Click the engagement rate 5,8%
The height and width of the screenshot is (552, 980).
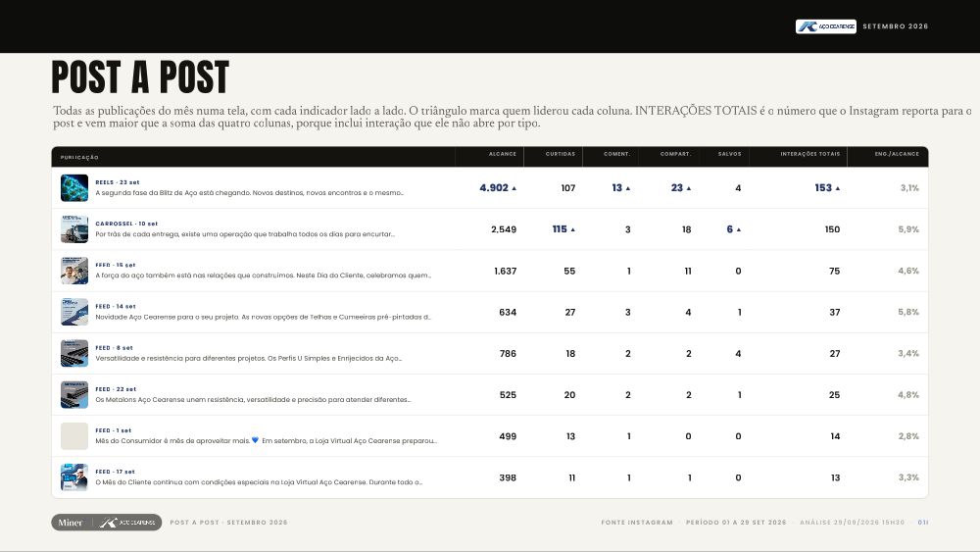click(x=908, y=312)
